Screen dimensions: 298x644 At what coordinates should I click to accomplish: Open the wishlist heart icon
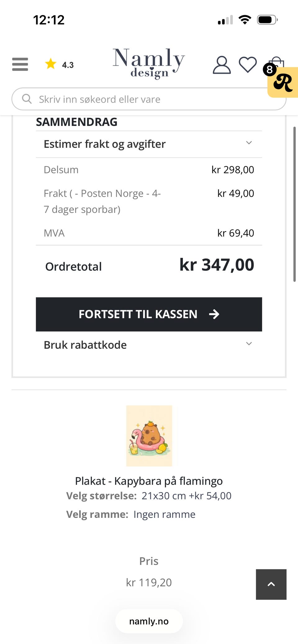coord(248,65)
